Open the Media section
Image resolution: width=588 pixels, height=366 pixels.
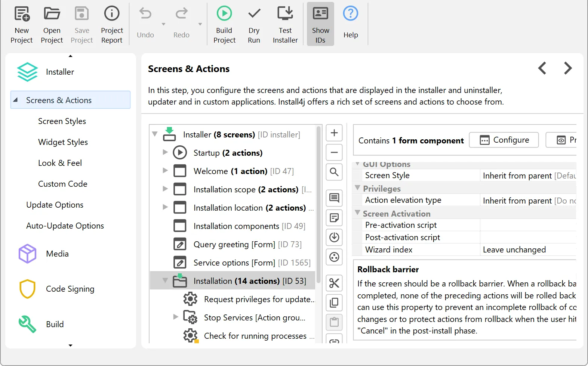57,254
